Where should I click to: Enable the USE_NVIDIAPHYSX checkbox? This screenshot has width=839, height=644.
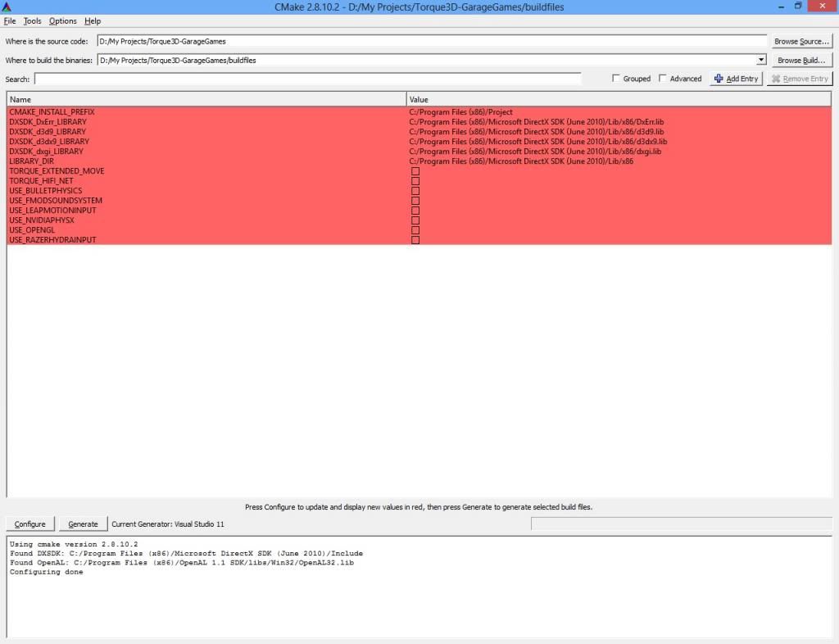click(x=415, y=220)
